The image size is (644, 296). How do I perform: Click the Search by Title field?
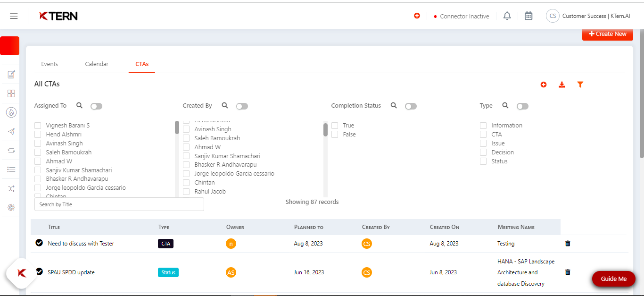[x=119, y=204]
